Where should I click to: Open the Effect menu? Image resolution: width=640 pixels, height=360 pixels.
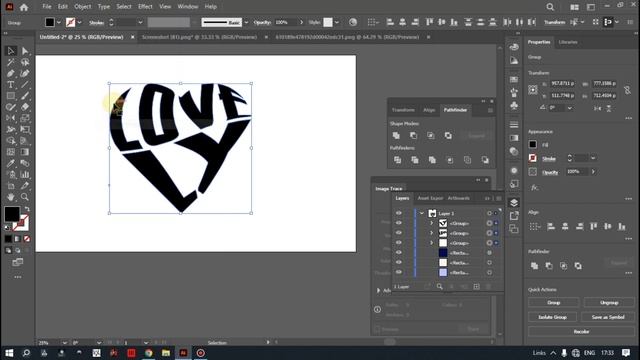coord(145,7)
